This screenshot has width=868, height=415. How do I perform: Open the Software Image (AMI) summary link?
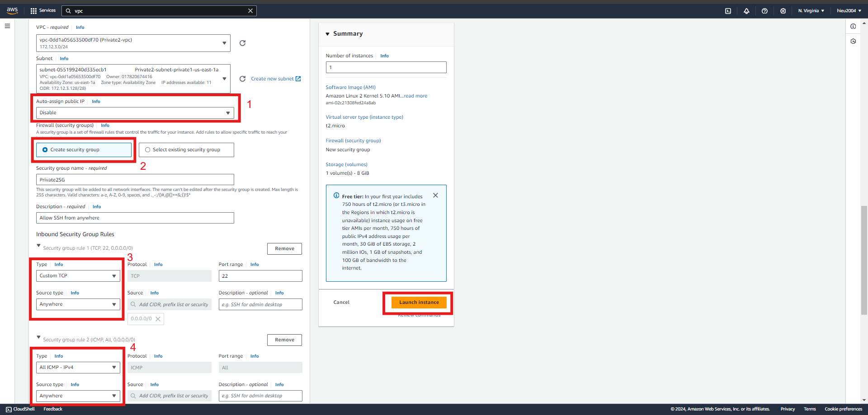pos(350,88)
